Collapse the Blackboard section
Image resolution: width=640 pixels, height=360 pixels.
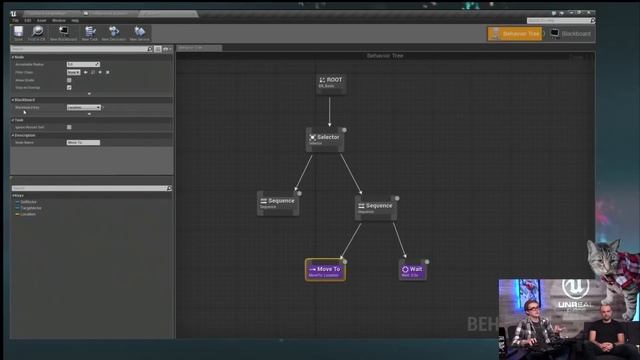[x=13, y=100]
